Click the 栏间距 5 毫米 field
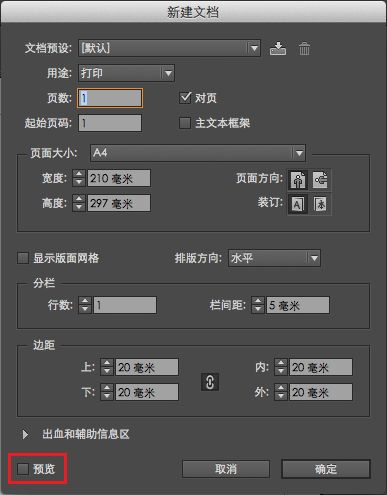387x495 pixels. (x=298, y=305)
